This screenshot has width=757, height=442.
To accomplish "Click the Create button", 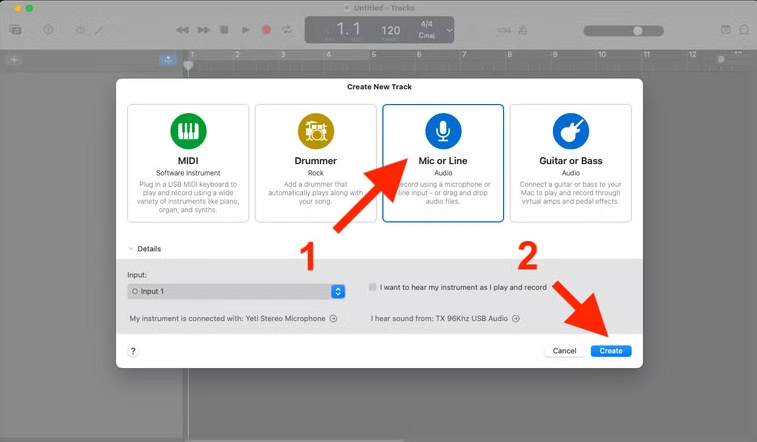I will [x=611, y=351].
